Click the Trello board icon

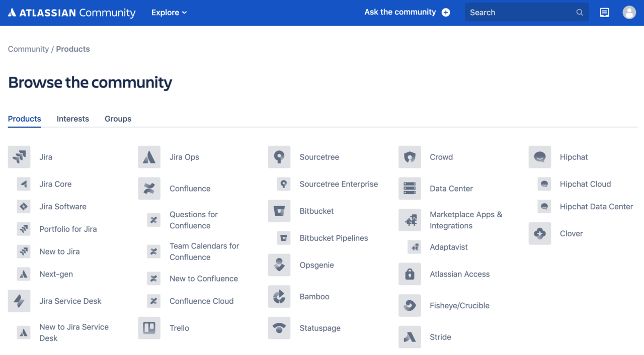tap(149, 328)
